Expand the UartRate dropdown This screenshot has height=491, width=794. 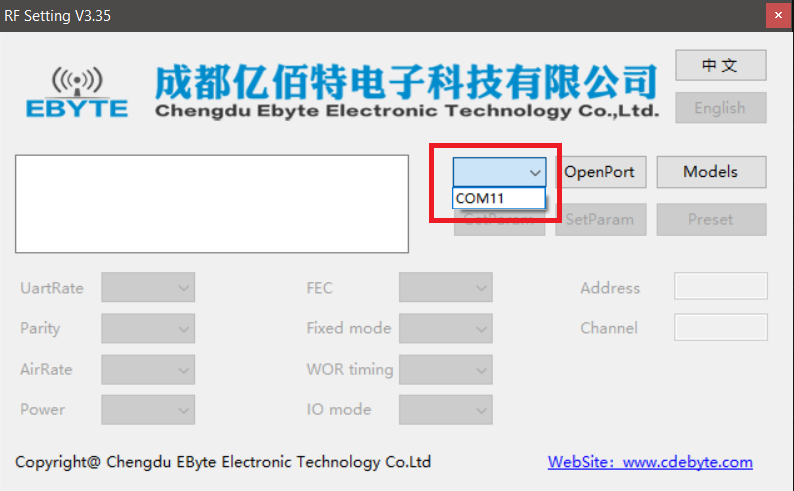point(148,287)
